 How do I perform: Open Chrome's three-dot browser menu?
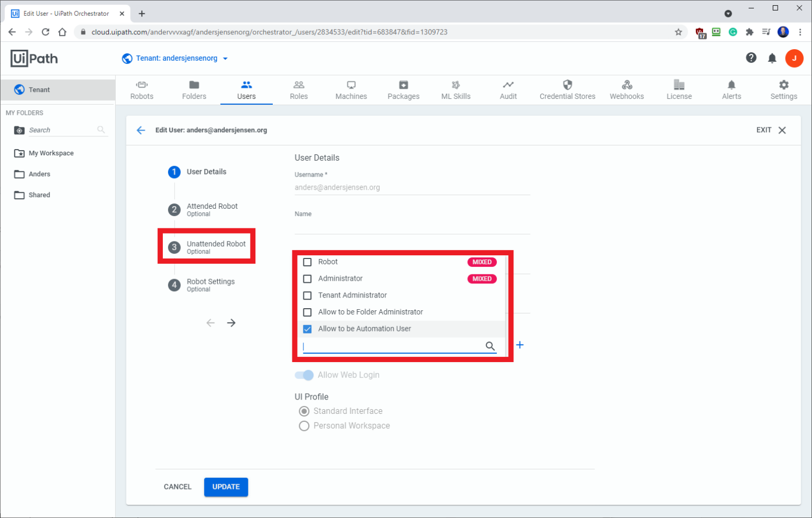coord(801,32)
